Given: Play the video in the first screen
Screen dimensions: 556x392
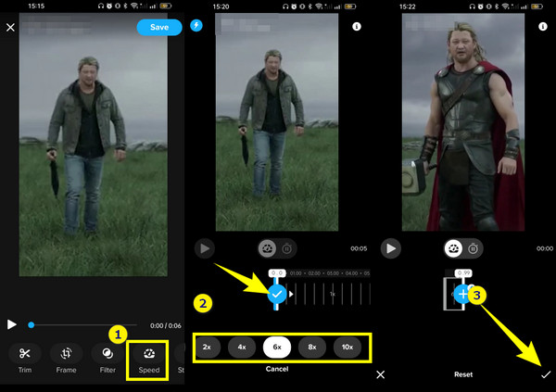Looking at the screenshot, I should click(12, 324).
